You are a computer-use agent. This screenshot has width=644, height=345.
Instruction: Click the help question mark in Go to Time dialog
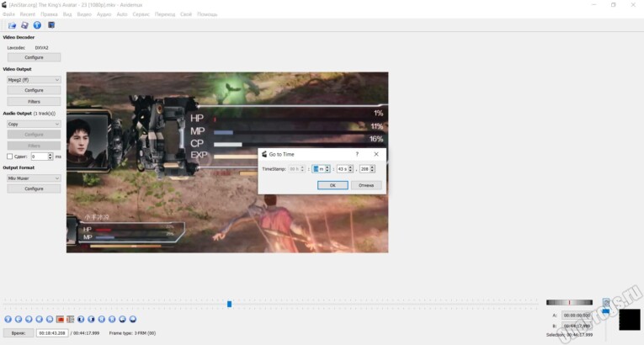click(357, 154)
